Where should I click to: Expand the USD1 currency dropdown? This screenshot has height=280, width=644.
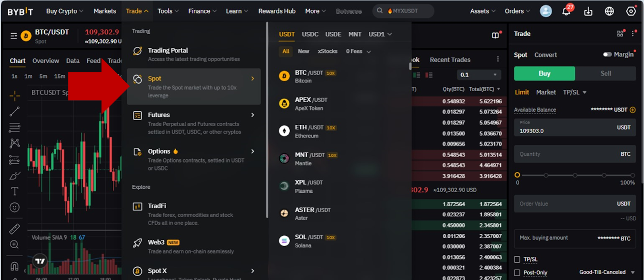point(380,34)
